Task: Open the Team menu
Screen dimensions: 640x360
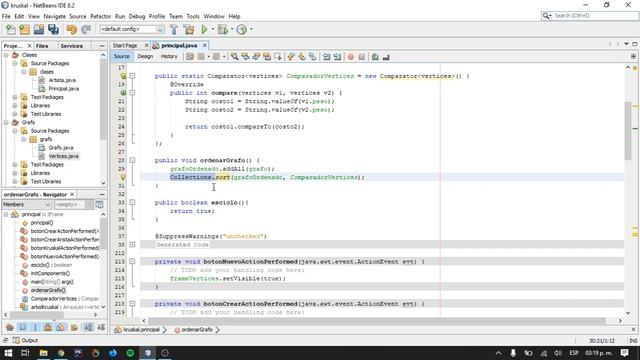Action: 176,16
